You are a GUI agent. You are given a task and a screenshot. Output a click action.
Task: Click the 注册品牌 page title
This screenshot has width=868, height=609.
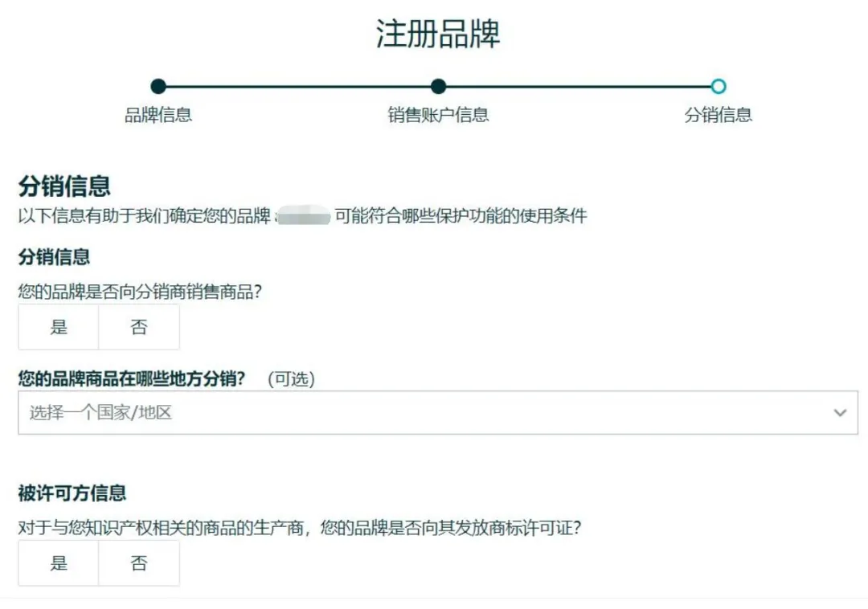coord(438,34)
